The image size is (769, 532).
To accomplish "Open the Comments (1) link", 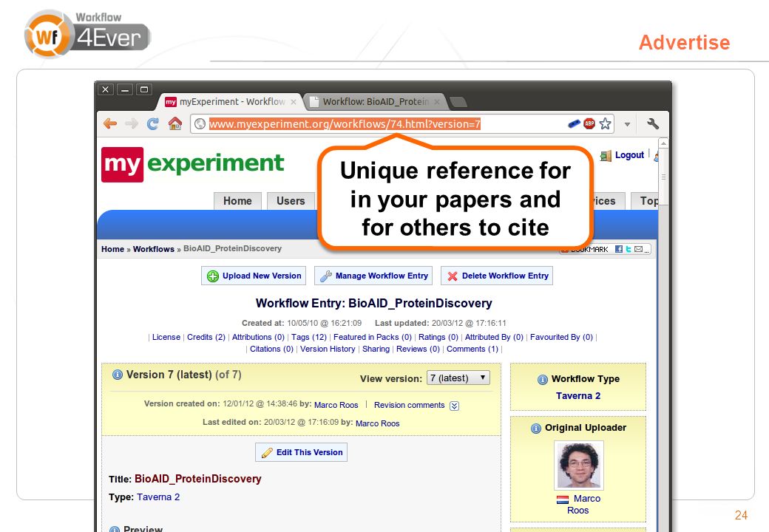I will tap(472, 349).
